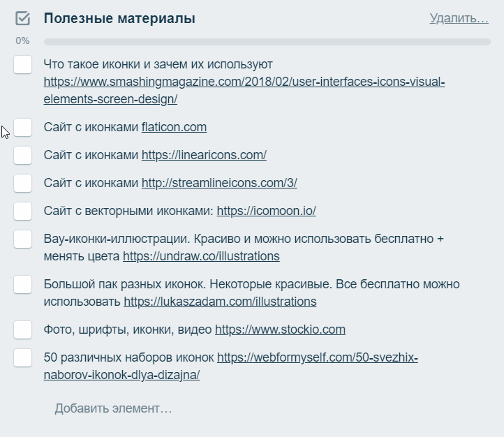Check the webformyself 50 icon sets item
This screenshot has width=504, height=437.
[x=23, y=357]
